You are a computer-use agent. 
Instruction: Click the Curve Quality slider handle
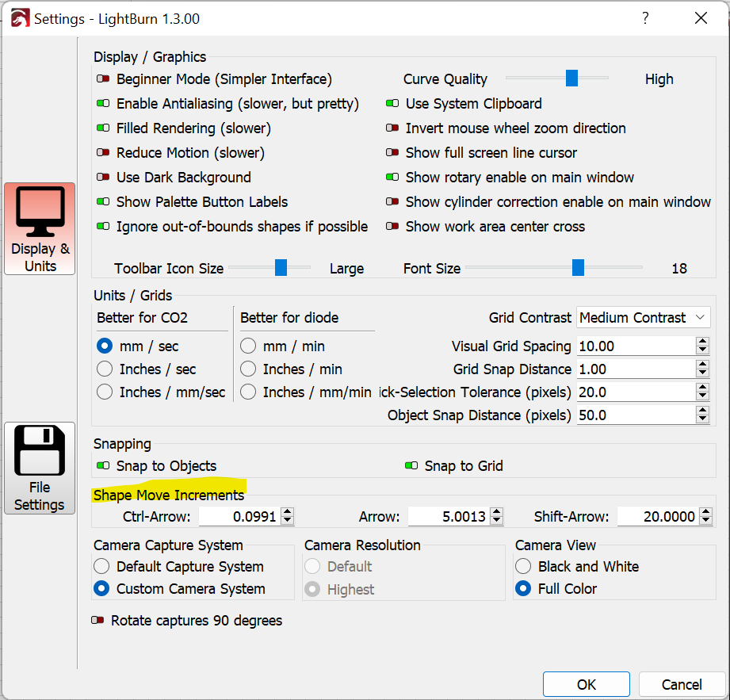point(571,78)
